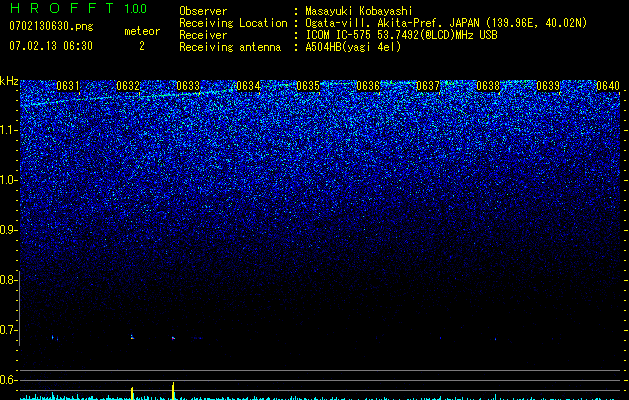Viewport: 629px width, 400px height.
Task: Click the 0635 time marker
Action: [x=308, y=86]
